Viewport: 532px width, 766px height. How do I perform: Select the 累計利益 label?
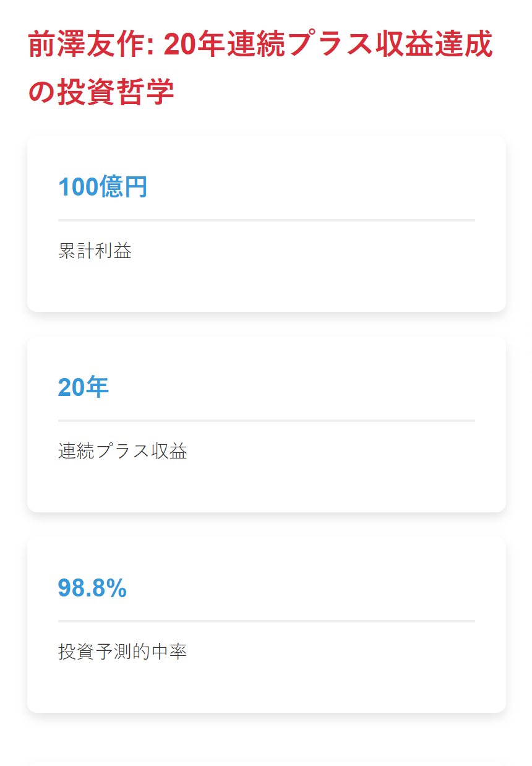pyautogui.click(x=95, y=251)
